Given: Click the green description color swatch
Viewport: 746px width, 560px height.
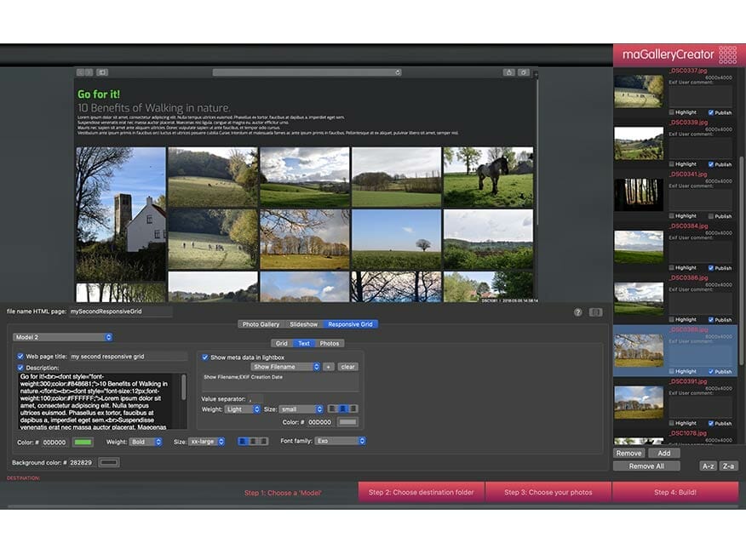Looking at the screenshot, I should coord(83,442).
